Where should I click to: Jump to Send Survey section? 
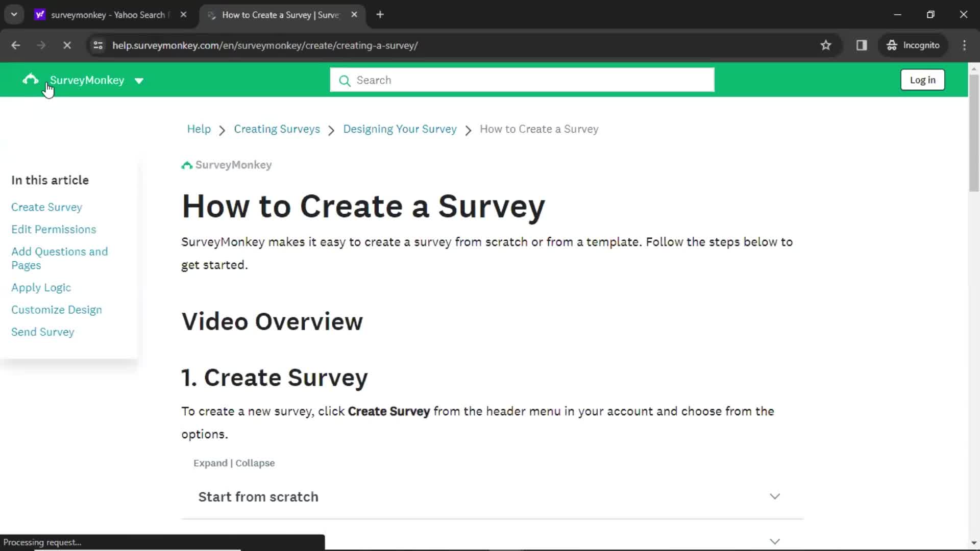[42, 332]
